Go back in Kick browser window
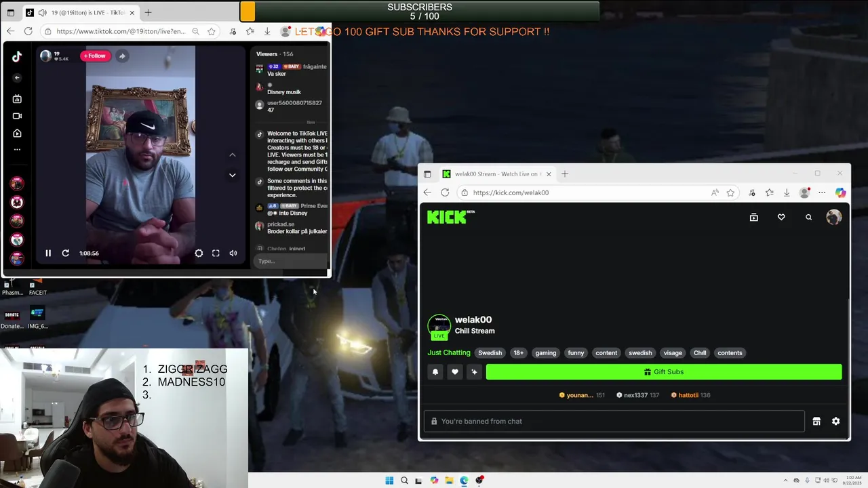Image resolution: width=868 pixels, height=488 pixels. click(x=427, y=192)
